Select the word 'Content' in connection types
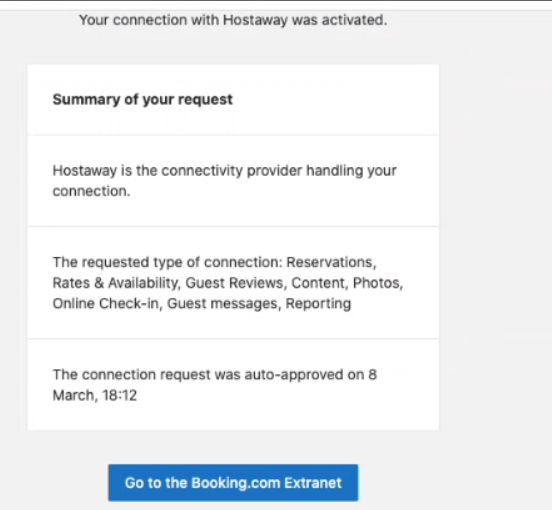 click(320, 283)
